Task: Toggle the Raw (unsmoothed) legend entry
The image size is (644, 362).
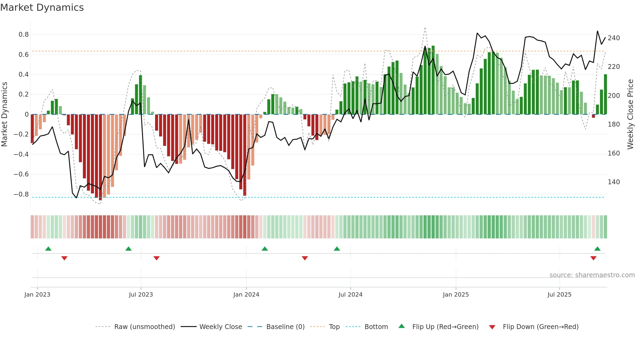Action: click(135, 327)
